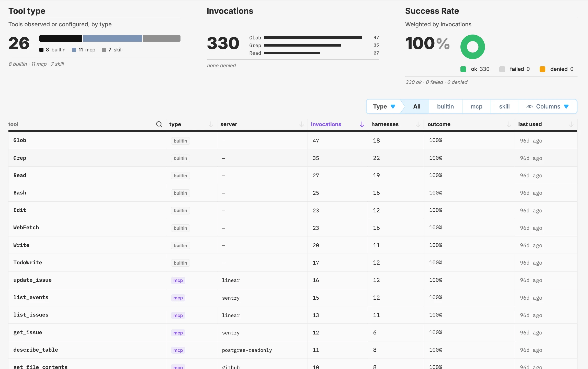The width and height of the screenshot is (588, 369).
Task: Select the All filter tab
Action: [417, 106]
